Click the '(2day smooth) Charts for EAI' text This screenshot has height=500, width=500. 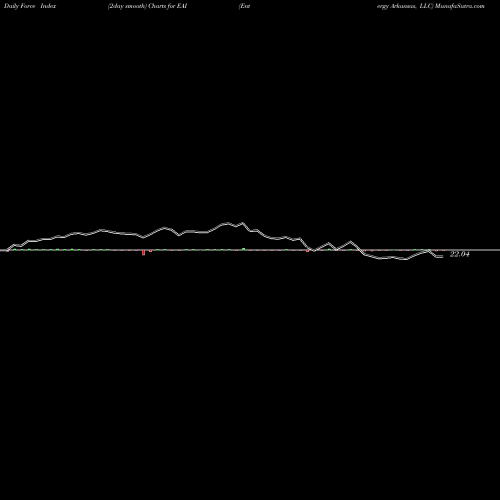click(147, 6)
